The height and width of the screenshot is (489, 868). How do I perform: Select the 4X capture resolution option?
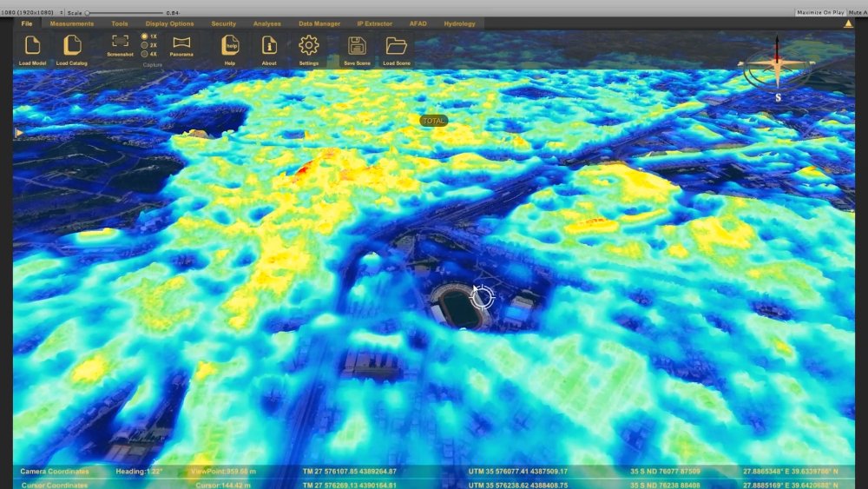pyautogui.click(x=144, y=54)
